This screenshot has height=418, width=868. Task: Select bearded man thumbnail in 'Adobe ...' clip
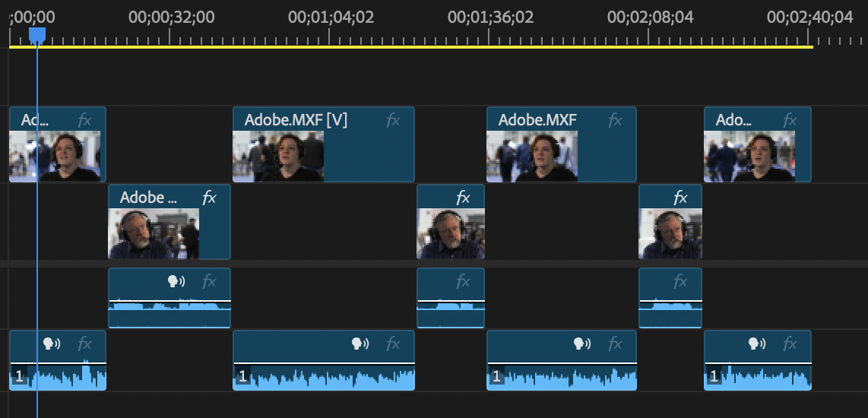(154, 233)
